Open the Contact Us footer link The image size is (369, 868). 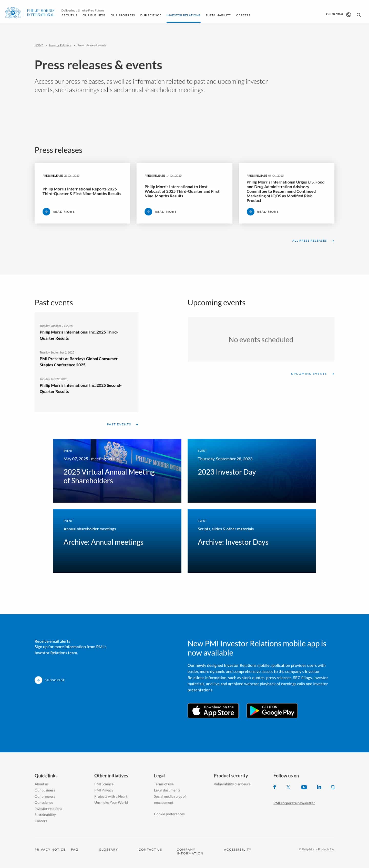pyautogui.click(x=150, y=850)
